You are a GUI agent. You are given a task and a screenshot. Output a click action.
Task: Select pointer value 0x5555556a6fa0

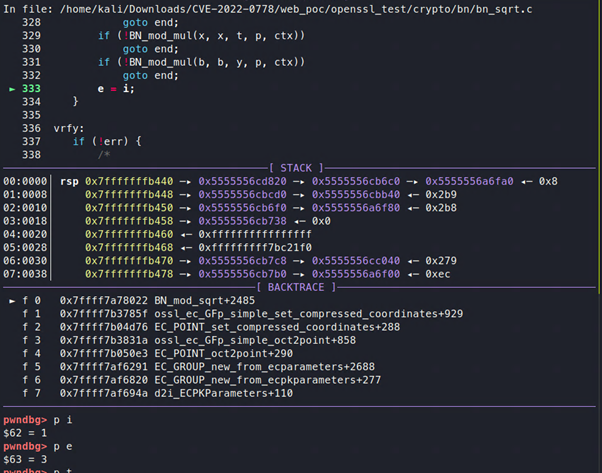469,181
